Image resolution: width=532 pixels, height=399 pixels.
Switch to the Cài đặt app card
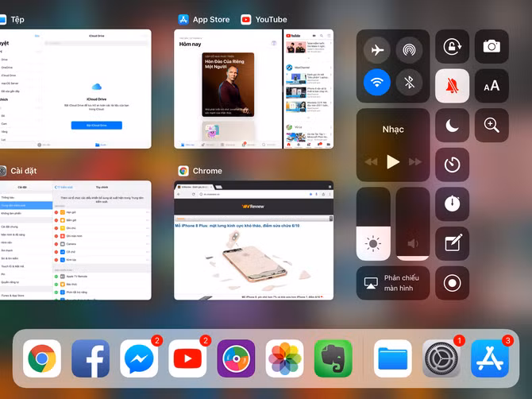tap(75, 240)
